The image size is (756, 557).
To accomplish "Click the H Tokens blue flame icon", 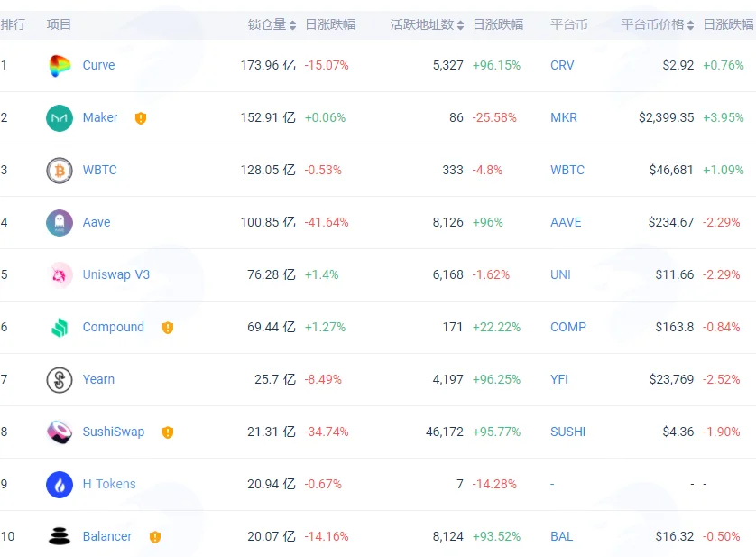I will click(60, 485).
